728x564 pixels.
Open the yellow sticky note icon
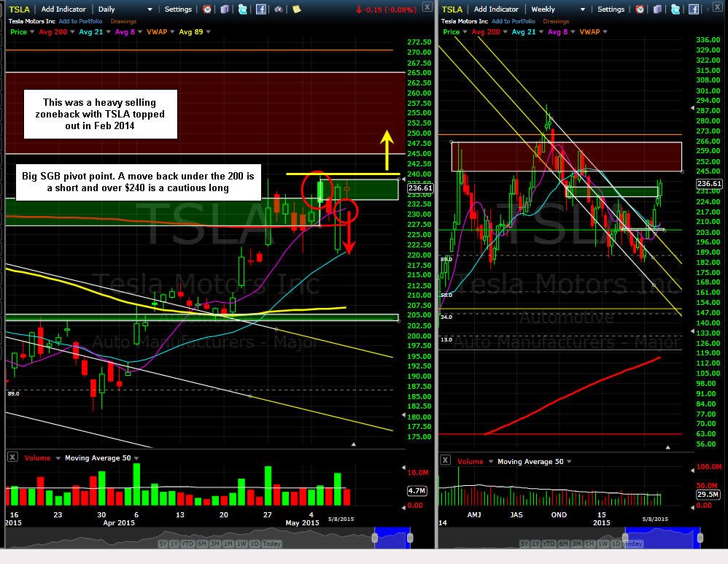coord(297,9)
